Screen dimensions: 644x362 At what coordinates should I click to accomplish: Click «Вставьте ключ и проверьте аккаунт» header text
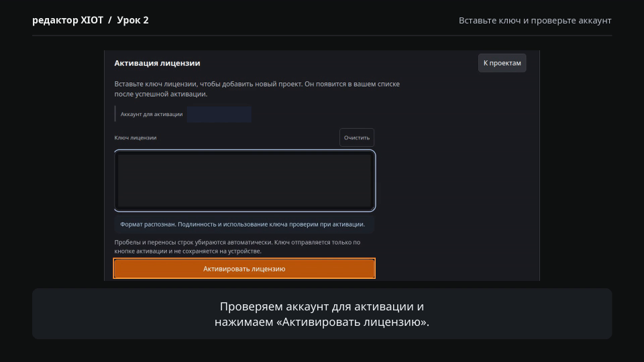535,21
